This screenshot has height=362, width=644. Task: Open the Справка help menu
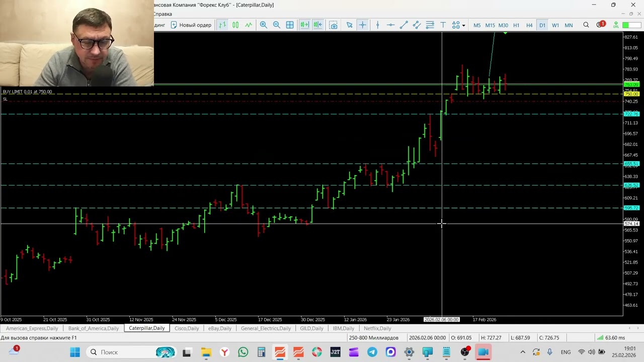[x=163, y=14]
